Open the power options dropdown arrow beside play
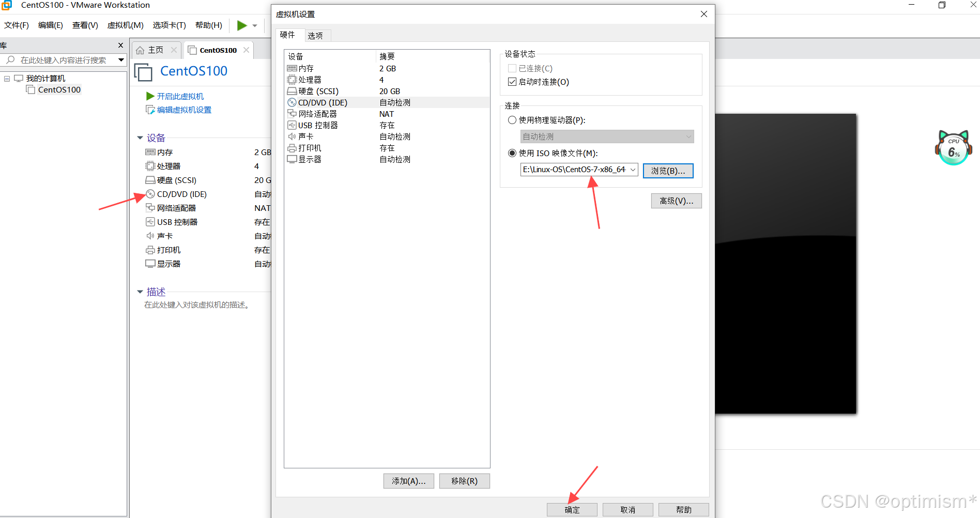Screen dimensions: 980x518 click(x=255, y=25)
